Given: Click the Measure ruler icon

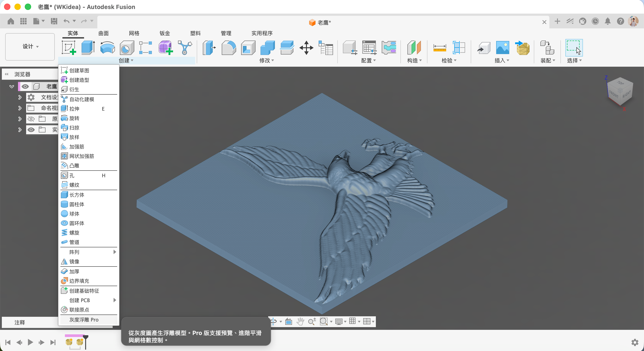Looking at the screenshot, I should (439, 48).
